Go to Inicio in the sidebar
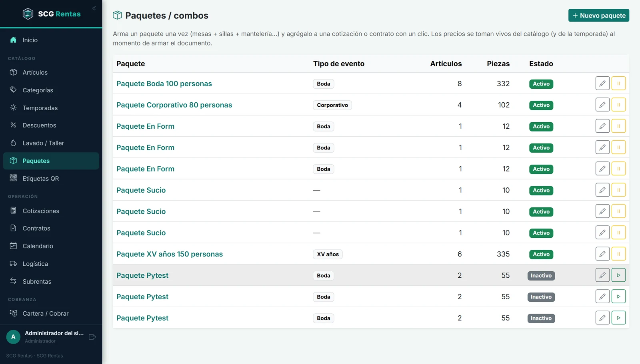The width and height of the screenshot is (640, 364). tap(51, 40)
